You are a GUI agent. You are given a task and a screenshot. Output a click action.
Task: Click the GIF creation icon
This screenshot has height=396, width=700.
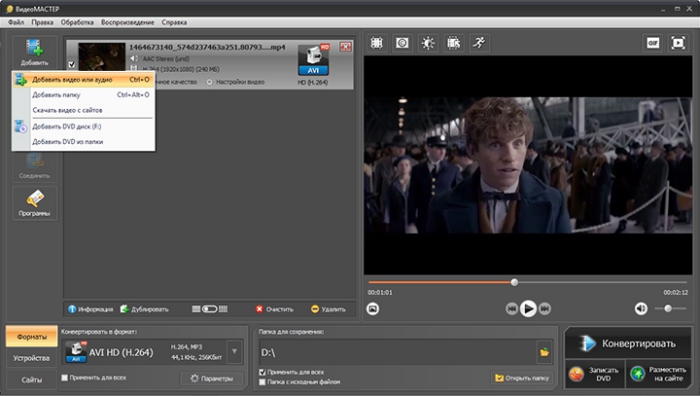tap(653, 43)
